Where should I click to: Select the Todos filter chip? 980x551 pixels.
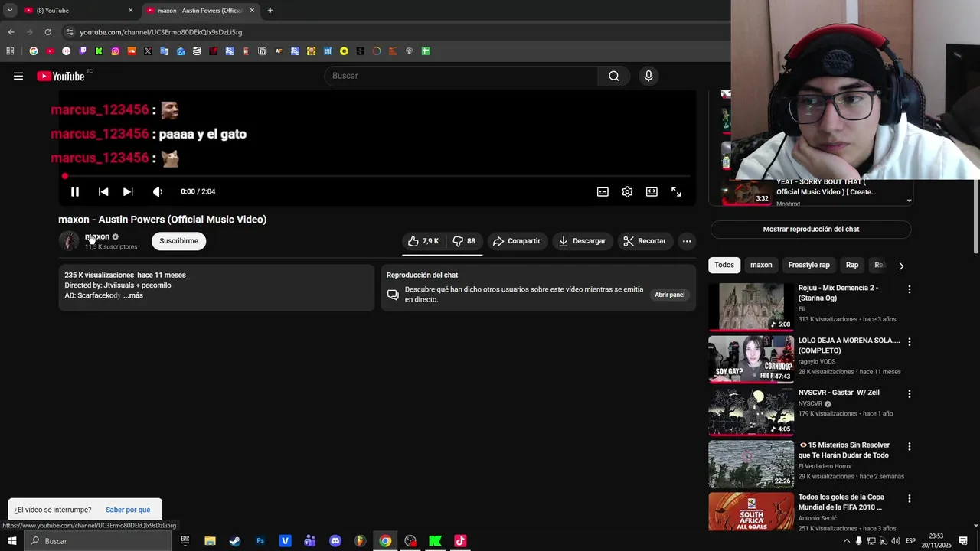724,265
